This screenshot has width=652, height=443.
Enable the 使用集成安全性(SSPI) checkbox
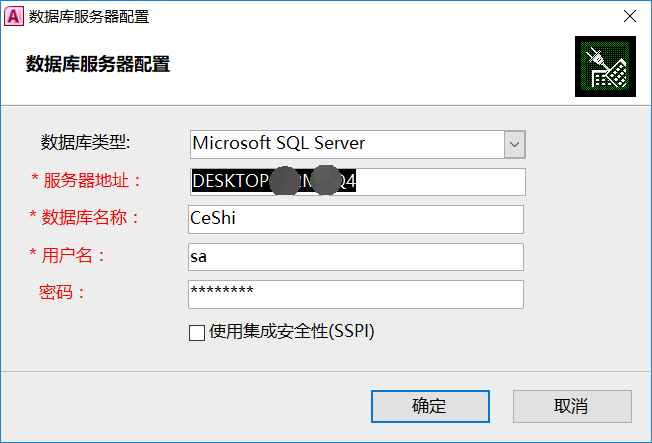click(197, 332)
